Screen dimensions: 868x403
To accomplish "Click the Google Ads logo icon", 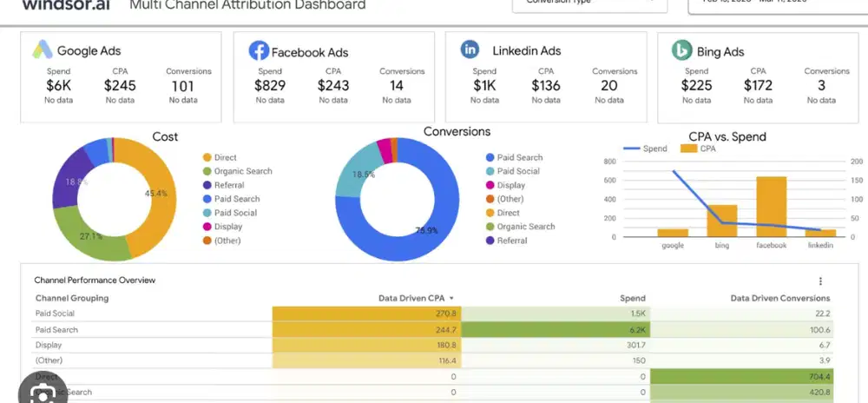I will pyautogui.click(x=43, y=50).
